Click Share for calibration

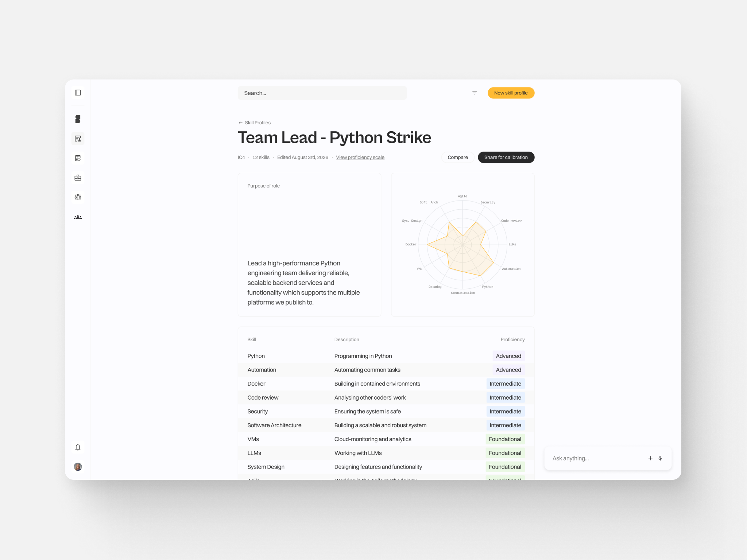coord(506,157)
